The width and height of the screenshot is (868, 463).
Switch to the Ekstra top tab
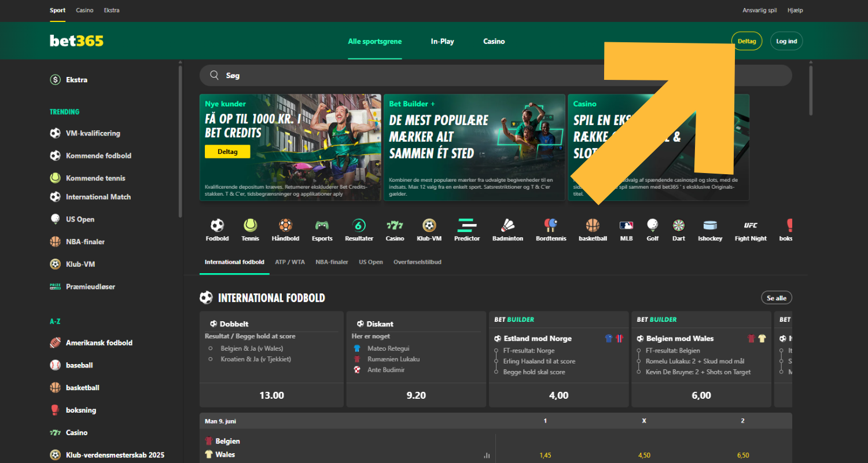click(112, 10)
